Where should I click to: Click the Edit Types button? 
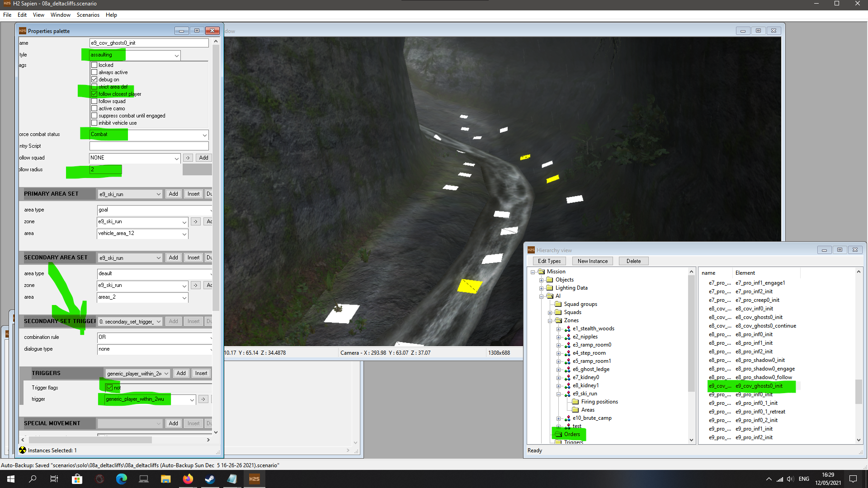click(x=549, y=261)
